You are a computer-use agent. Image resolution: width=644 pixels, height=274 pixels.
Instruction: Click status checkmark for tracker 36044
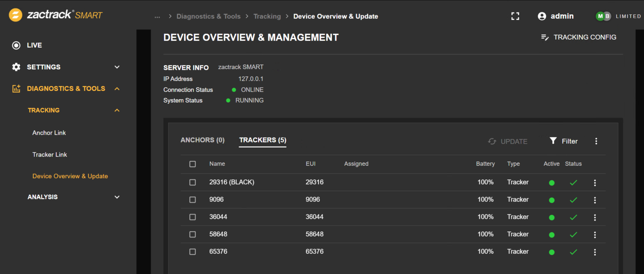coord(573,217)
